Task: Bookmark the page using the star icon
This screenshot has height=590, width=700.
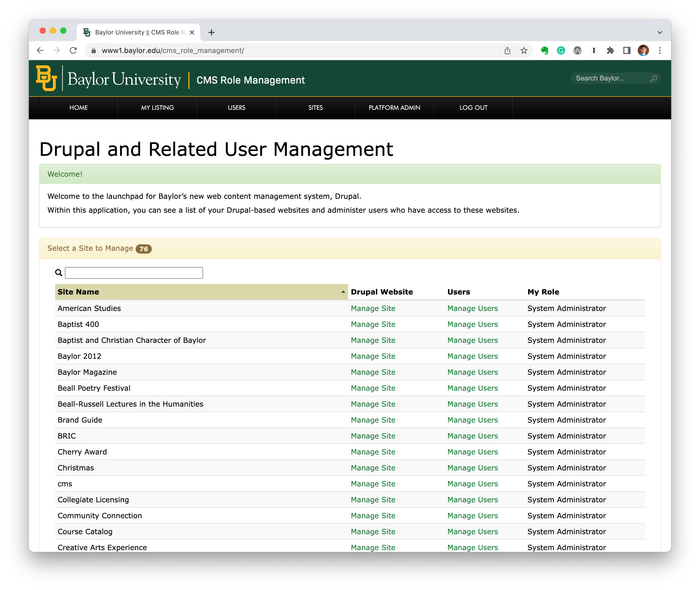Action: tap(524, 50)
